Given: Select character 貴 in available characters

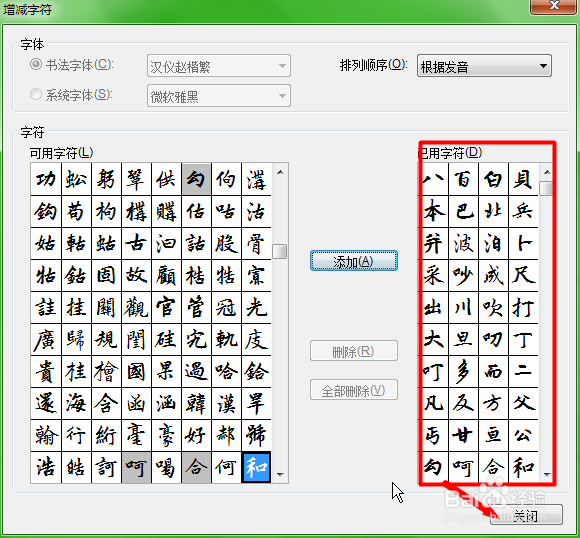Looking at the screenshot, I should (46, 371).
